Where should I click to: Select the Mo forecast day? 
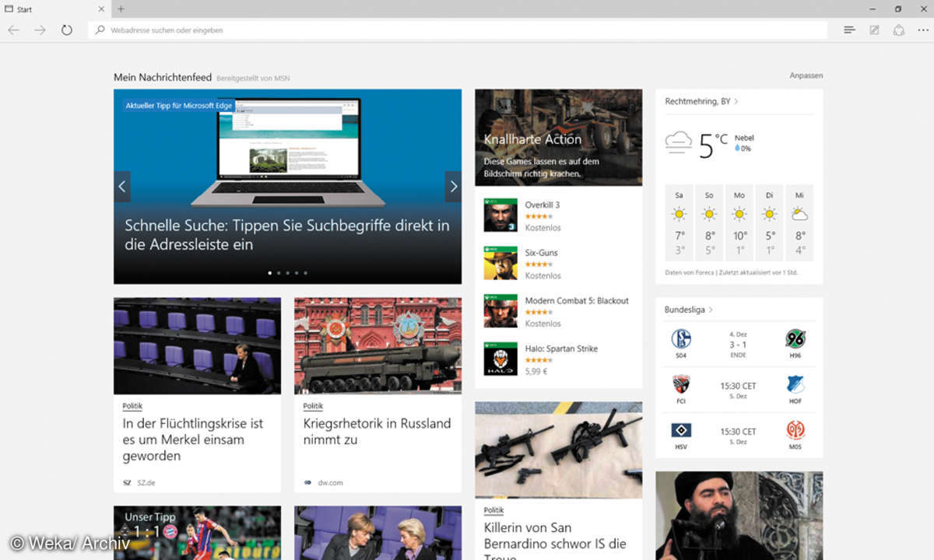tap(739, 222)
